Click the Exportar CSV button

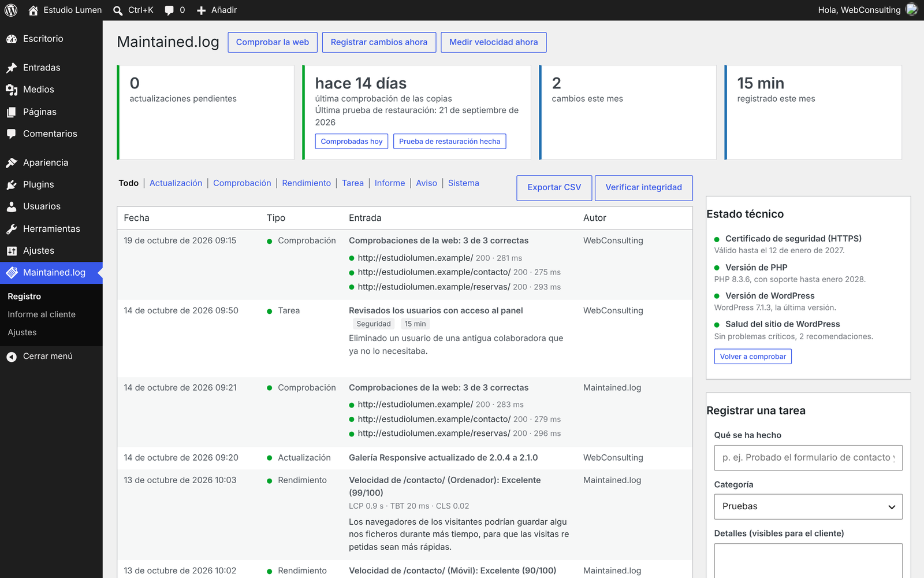click(554, 188)
